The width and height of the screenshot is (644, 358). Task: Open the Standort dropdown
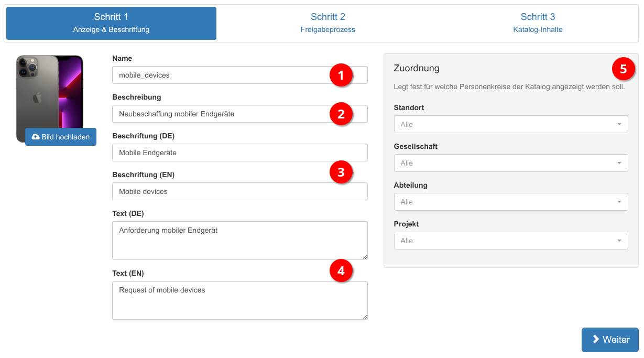click(510, 124)
